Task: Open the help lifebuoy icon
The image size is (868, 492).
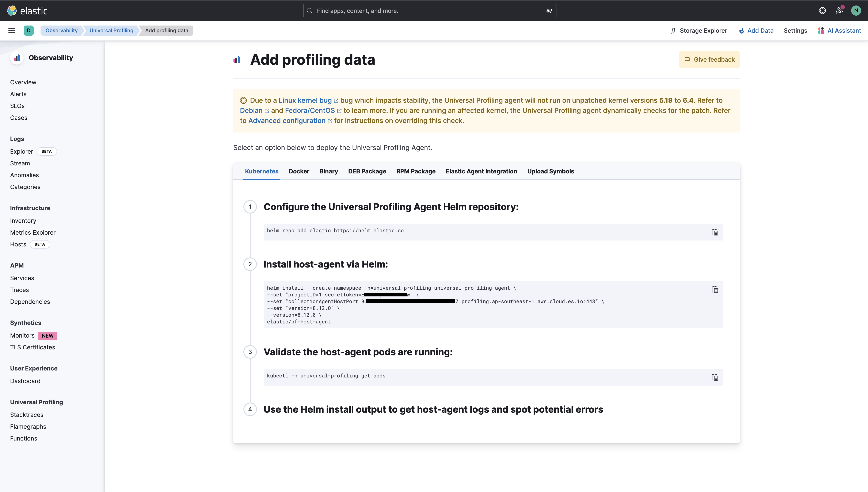Action: tap(822, 11)
